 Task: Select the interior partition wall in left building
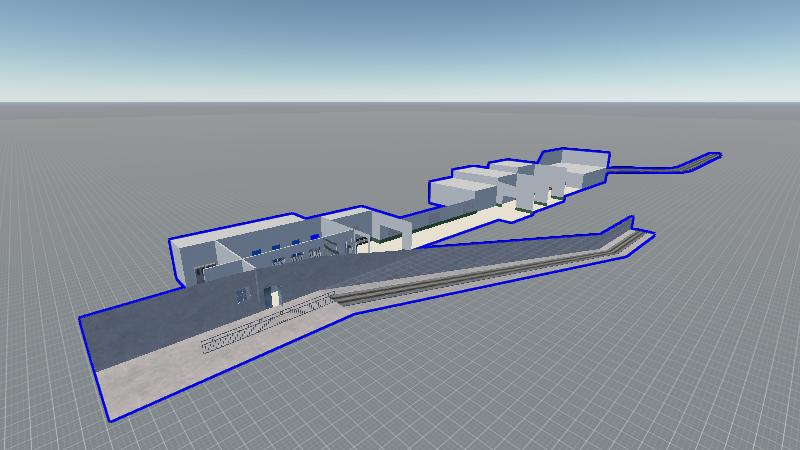point(231,262)
